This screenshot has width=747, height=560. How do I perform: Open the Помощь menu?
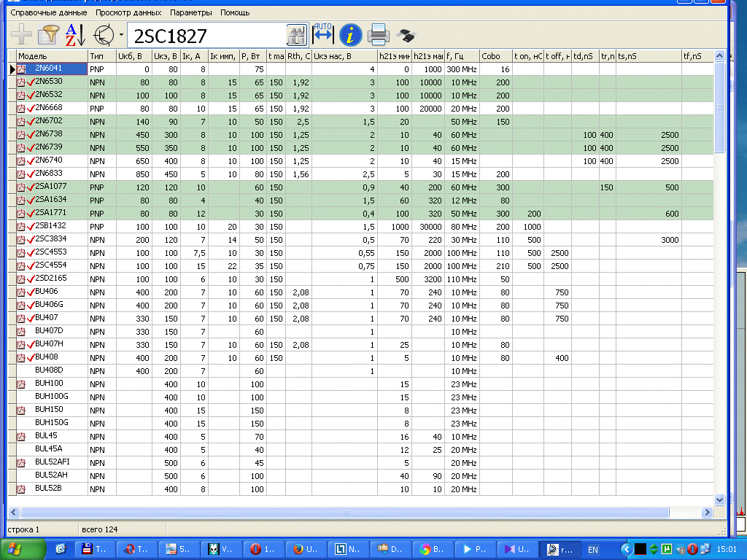(235, 12)
